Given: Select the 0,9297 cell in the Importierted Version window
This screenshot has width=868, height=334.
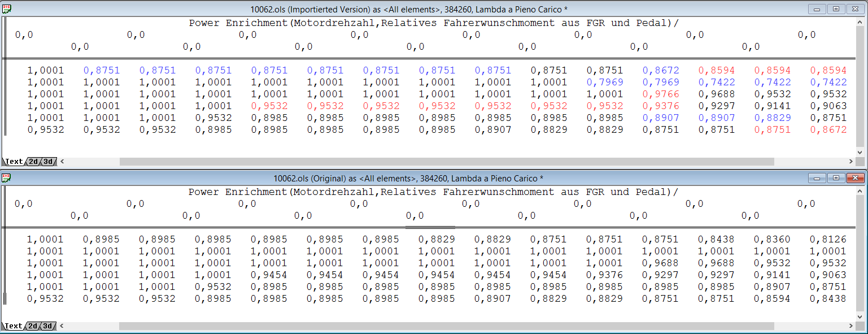Looking at the screenshot, I should point(717,106).
